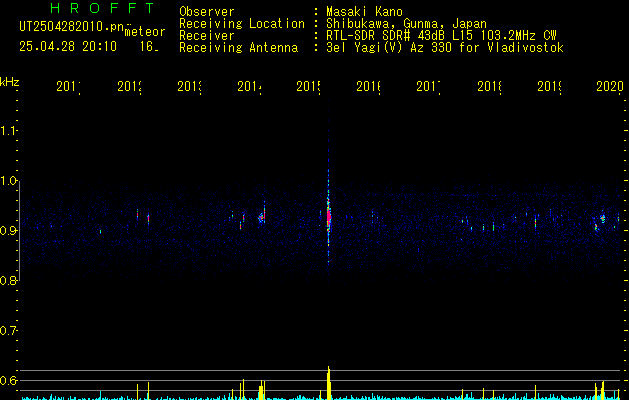Click the green HROFFT title text
The image size is (629, 400).
102,8
